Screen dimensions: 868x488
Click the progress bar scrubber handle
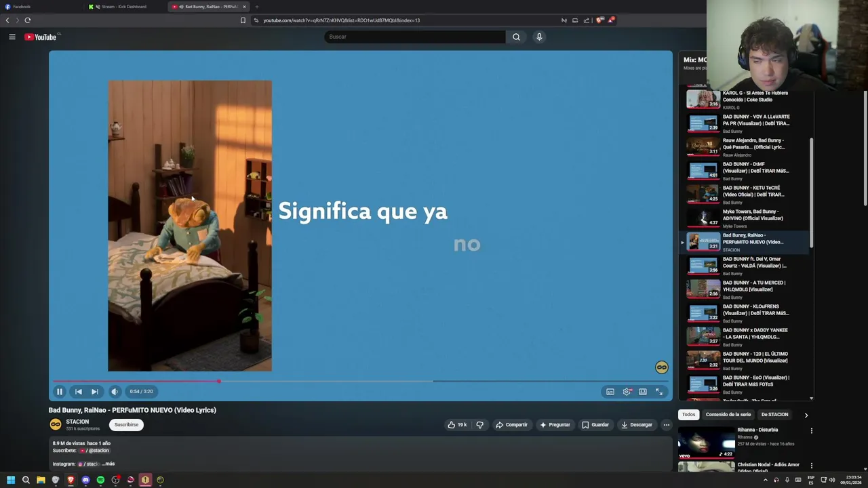point(218,381)
